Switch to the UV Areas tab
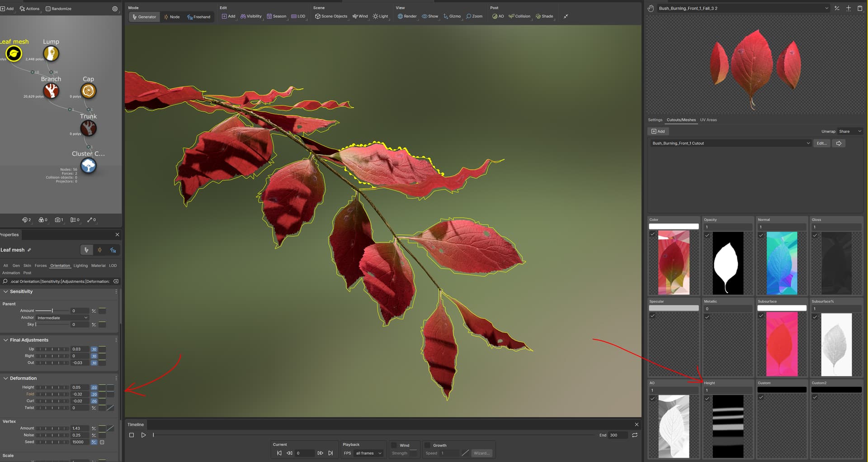 pos(708,119)
